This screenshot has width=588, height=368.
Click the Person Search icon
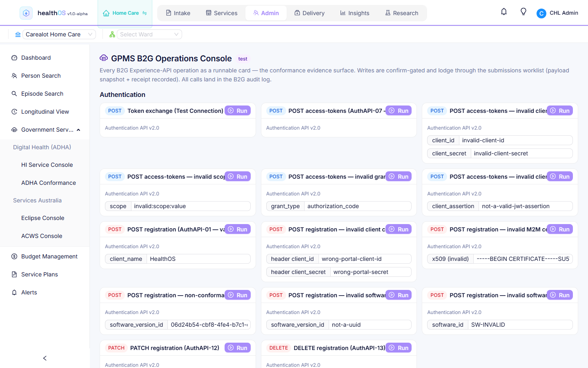[14, 76]
